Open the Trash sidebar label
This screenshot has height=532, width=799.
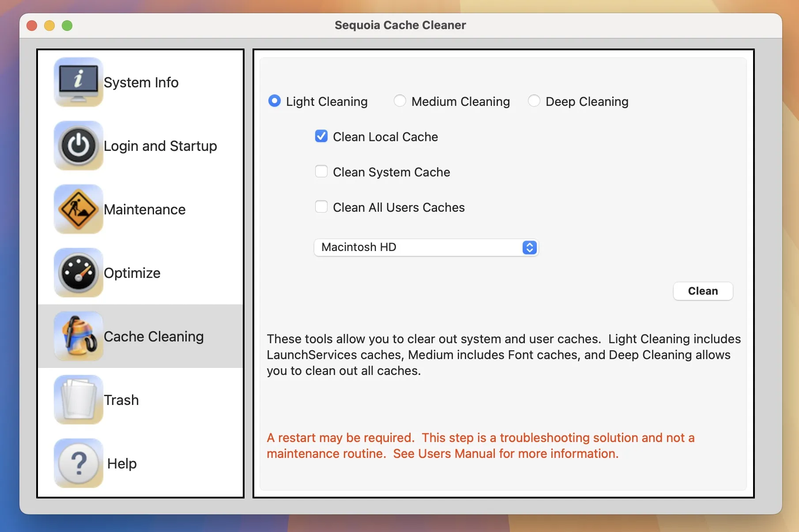[x=121, y=400]
